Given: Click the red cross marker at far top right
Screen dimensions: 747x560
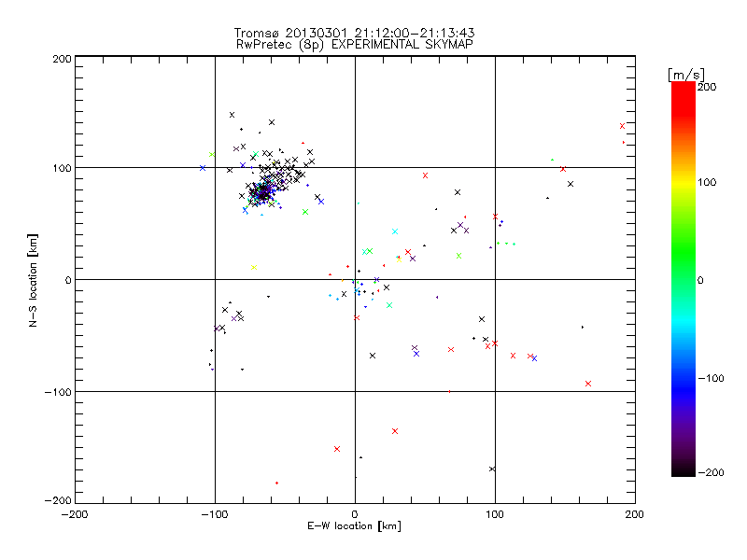Looking at the screenshot, I should click(622, 126).
